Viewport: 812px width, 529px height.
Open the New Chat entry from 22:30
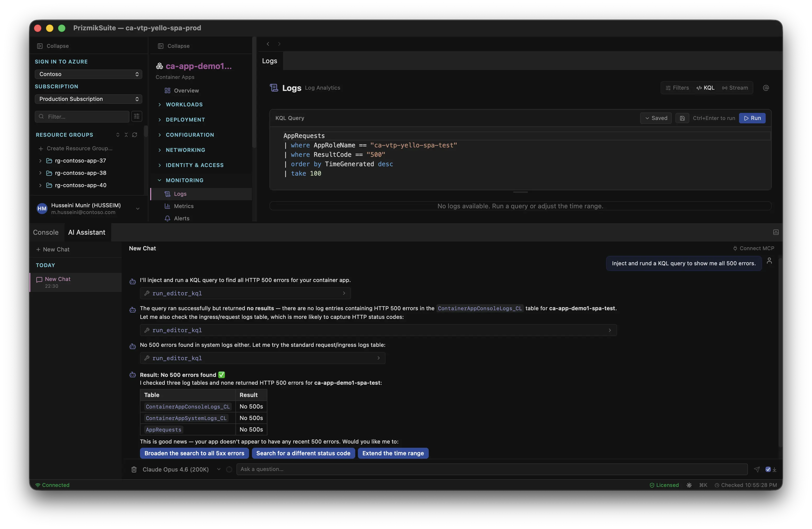coord(76,282)
